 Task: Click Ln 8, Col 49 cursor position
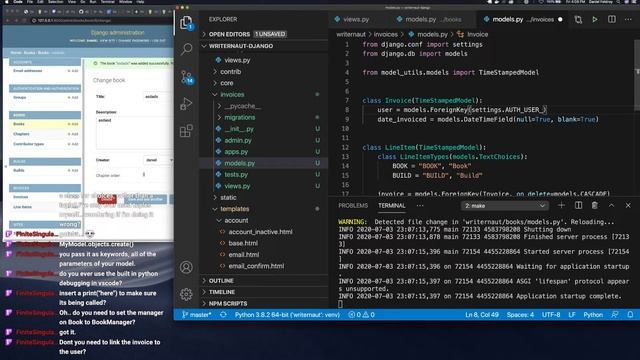482,315
